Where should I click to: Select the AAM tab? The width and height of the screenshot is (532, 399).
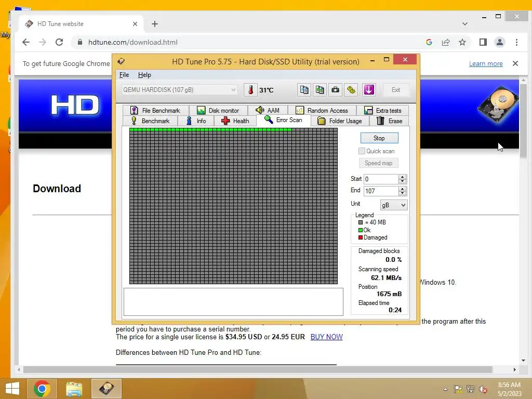pyautogui.click(x=268, y=110)
